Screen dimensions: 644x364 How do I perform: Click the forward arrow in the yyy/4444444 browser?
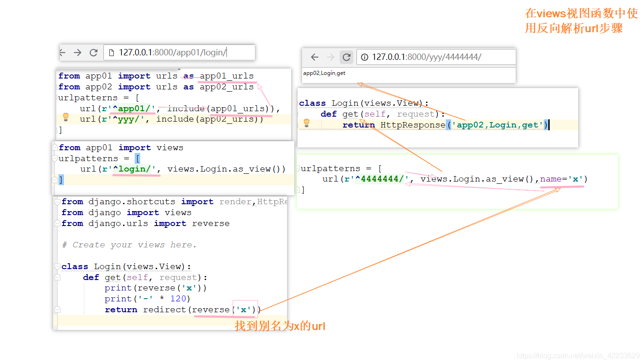pyautogui.click(x=331, y=57)
